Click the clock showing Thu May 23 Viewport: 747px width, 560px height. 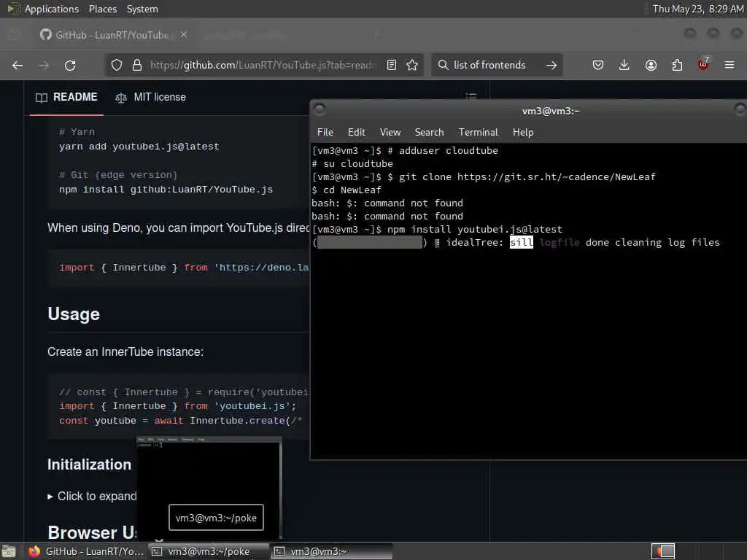pyautogui.click(x=698, y=9)
